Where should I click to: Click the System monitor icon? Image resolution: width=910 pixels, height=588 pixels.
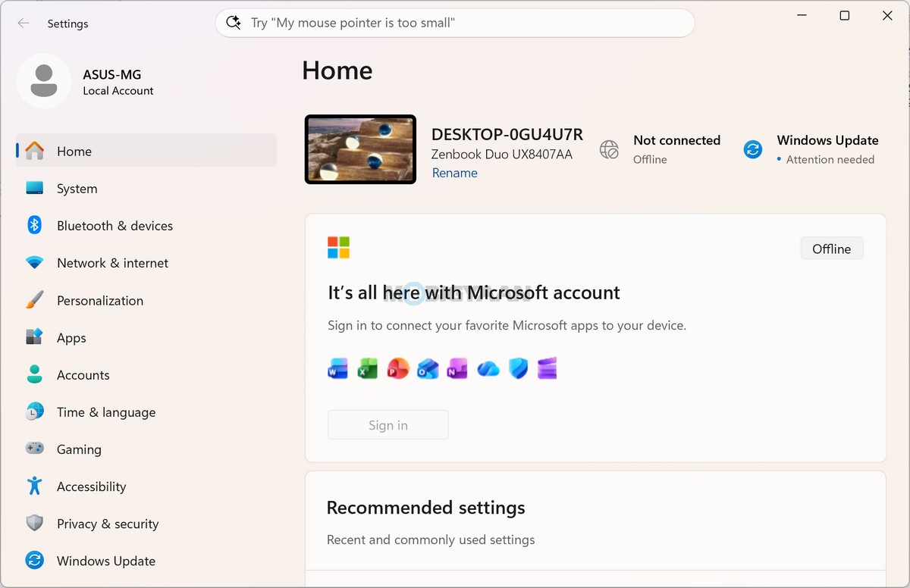pyautogui.click(x=35, y=188)
